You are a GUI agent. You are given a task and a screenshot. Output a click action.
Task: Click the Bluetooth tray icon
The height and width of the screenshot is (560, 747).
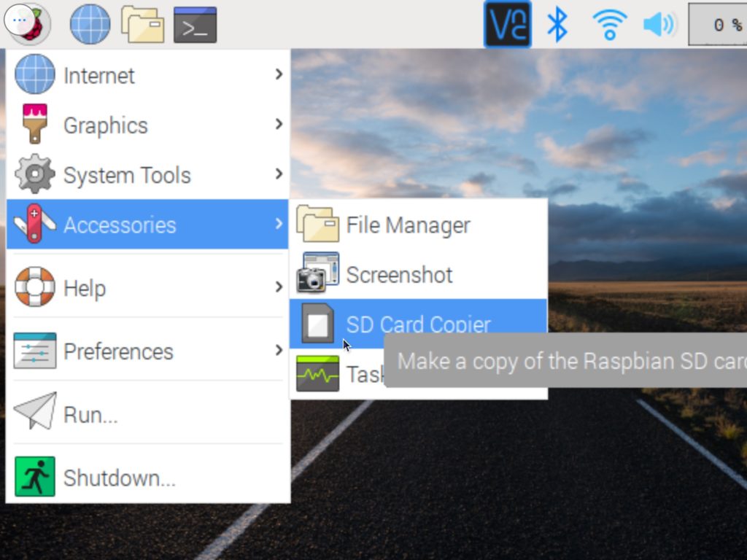[x=557, y=24]
